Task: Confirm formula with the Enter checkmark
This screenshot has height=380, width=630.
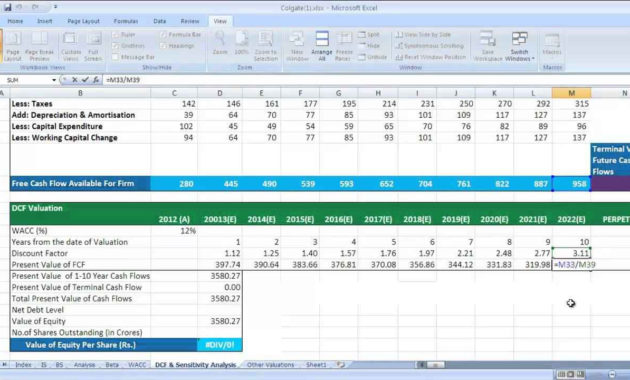Action: pyautogui.click(x=85, y=80)
